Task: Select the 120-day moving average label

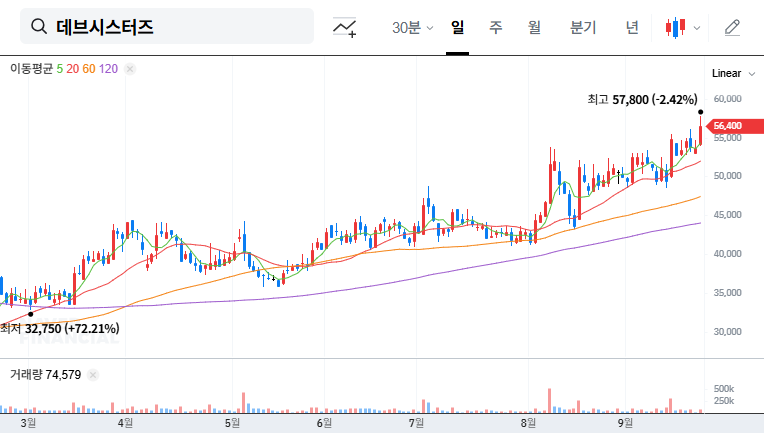Action: 108,69
